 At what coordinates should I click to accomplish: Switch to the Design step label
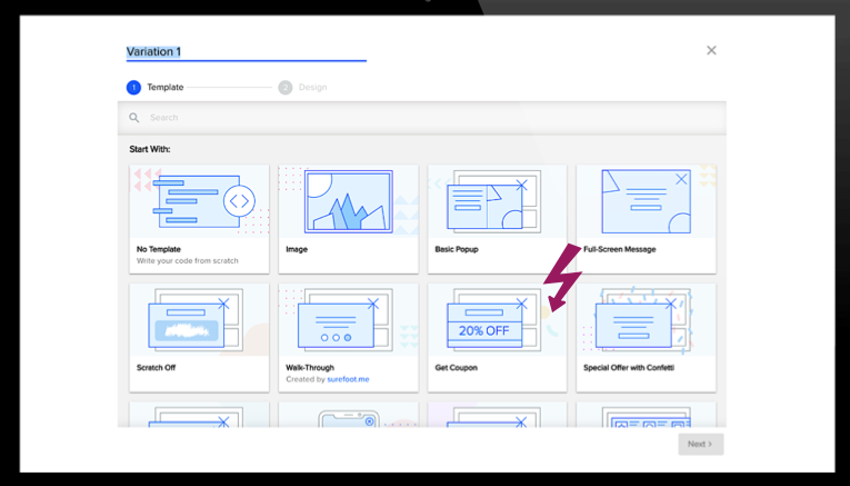[312, 88]
